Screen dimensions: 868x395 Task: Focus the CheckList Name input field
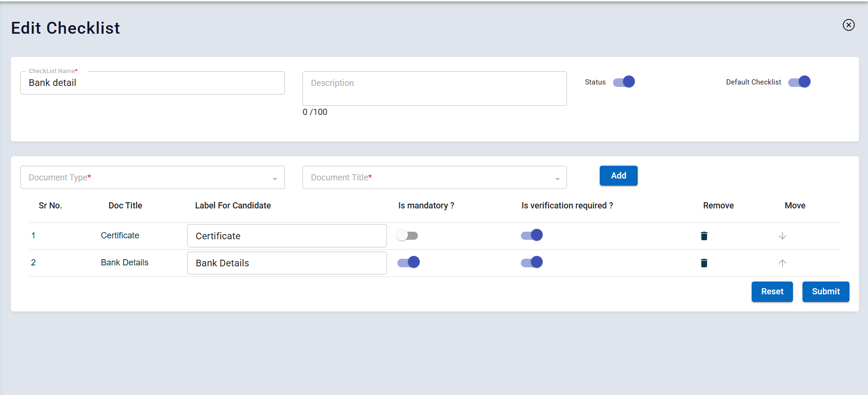pyautogui.click(x=152, y=83)
